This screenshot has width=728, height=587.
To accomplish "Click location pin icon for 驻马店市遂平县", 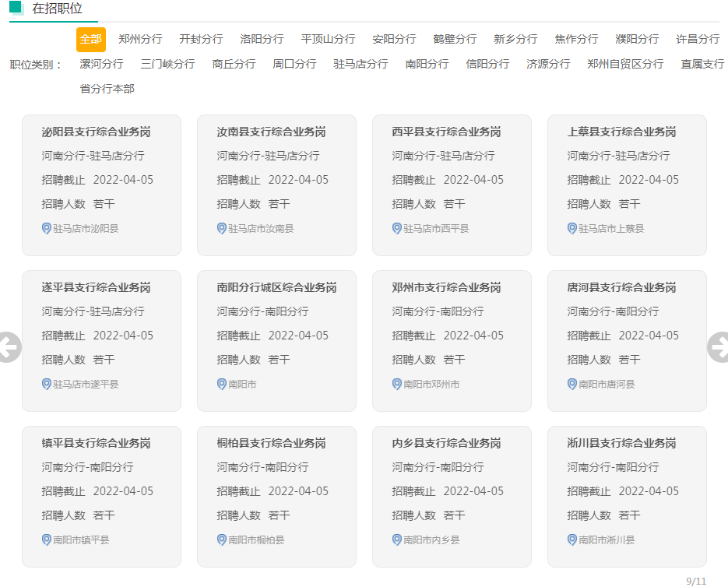I will coord(47,384).
